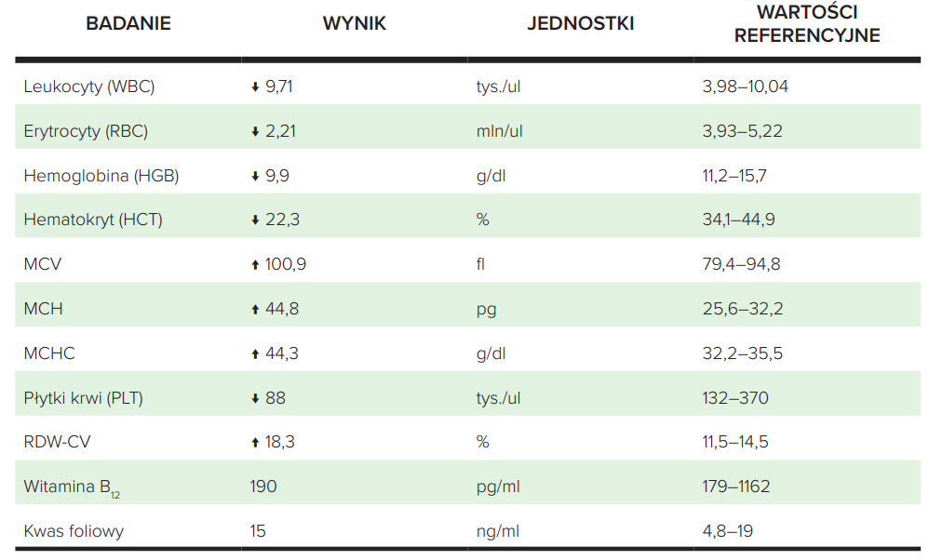Click the down arrow next to Hematokryt 22,3
Viewport: 929px width, 560px height.
pyautogui.click(x=255, y=220)
